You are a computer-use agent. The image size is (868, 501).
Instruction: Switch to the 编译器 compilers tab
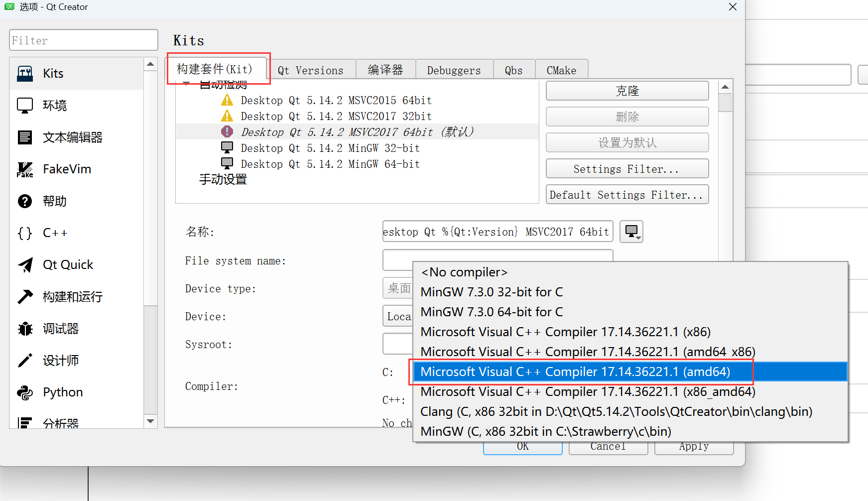pyautogui.click(x=385, y=70)
